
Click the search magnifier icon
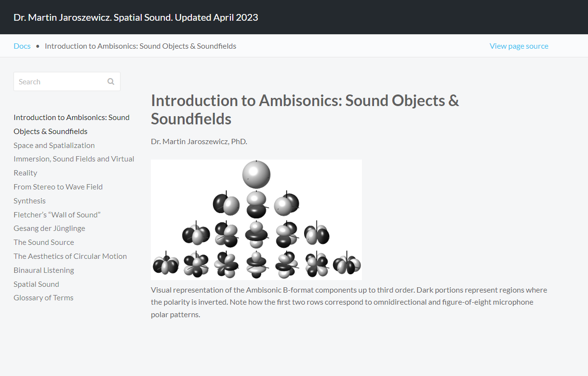(x=111, y=81)
